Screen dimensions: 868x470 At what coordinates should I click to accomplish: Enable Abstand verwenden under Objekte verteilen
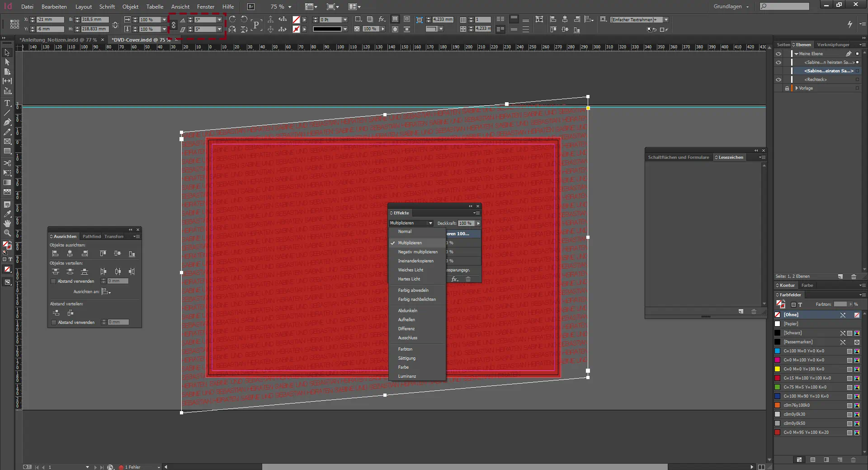pyautogui.click(x=53, y=281)
